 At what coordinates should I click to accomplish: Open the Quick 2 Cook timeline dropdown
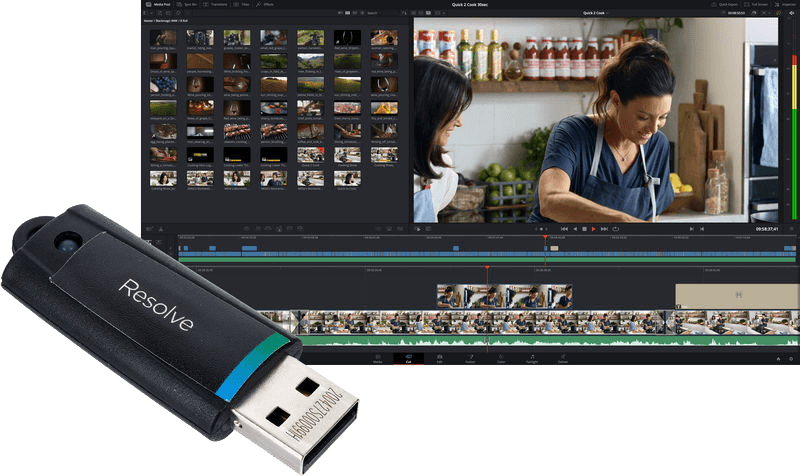coord(595,13)
